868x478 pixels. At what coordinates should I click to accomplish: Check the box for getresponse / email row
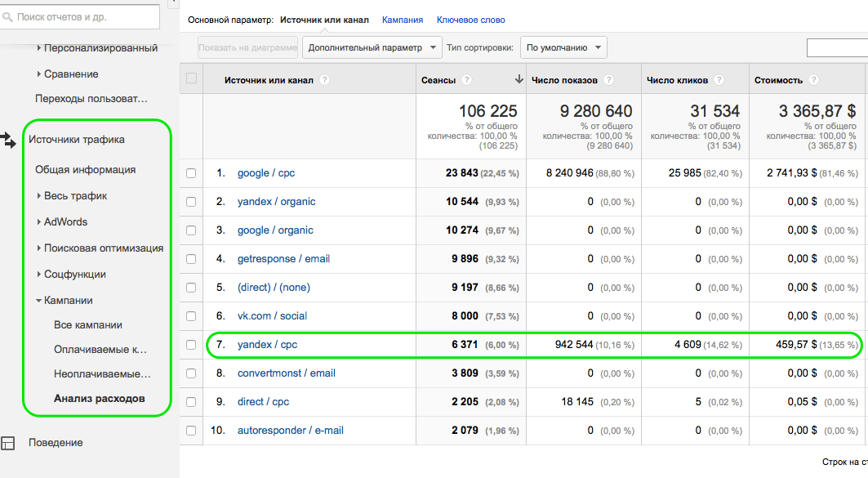[191, 259]
